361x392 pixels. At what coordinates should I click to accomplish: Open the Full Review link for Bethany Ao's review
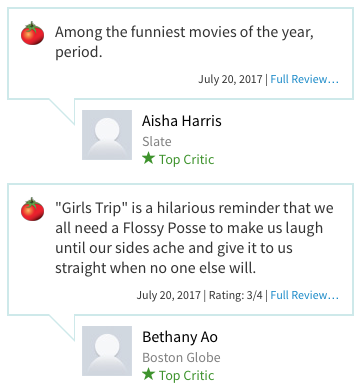304,295
